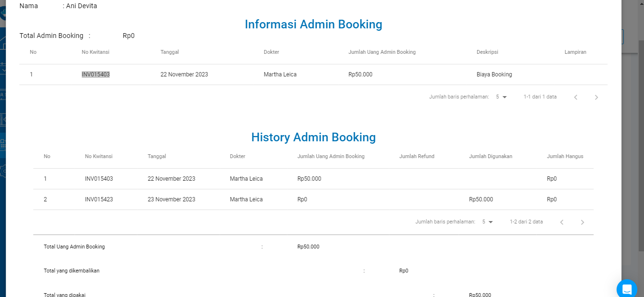Click the No header in Informasi table

[33, 52]
